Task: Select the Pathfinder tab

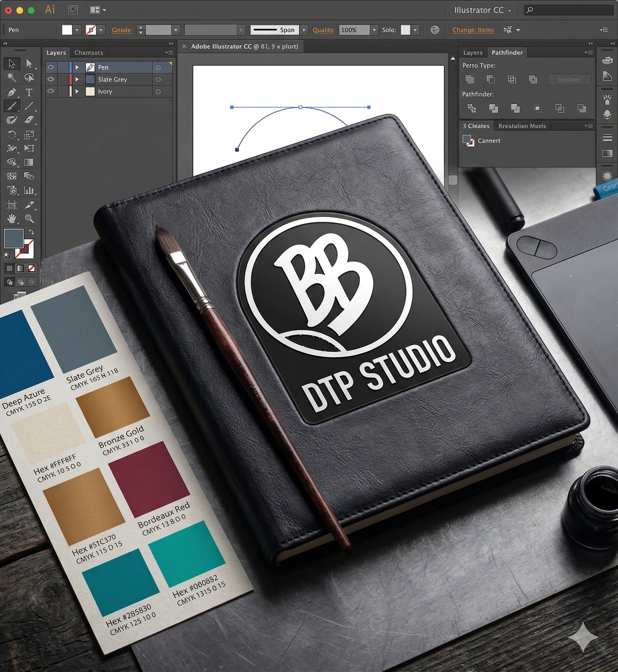Action: 507,53
